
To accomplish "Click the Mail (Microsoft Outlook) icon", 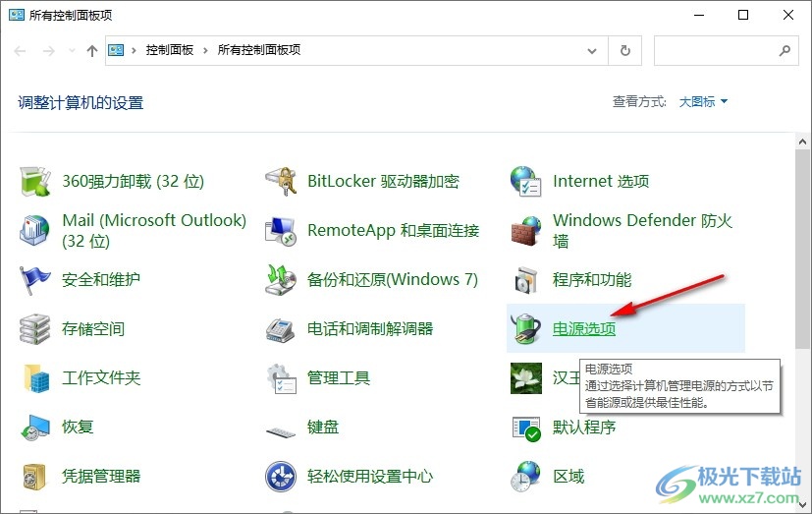I will pos(34,230).
